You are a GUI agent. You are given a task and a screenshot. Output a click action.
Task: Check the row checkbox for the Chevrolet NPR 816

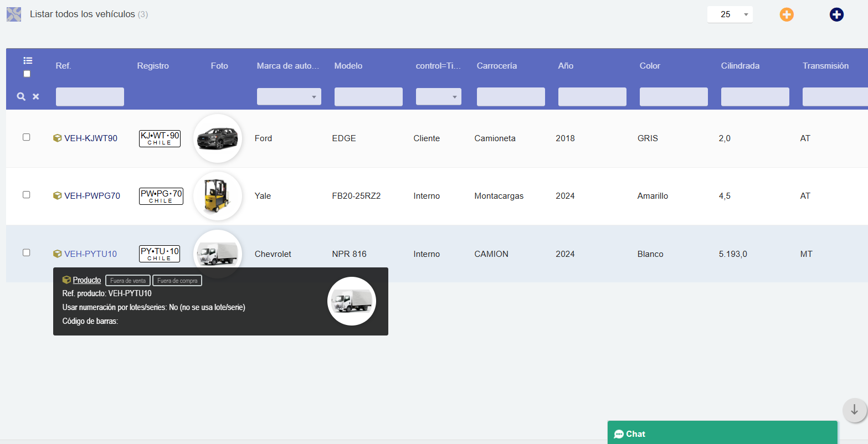coord(25,253)
